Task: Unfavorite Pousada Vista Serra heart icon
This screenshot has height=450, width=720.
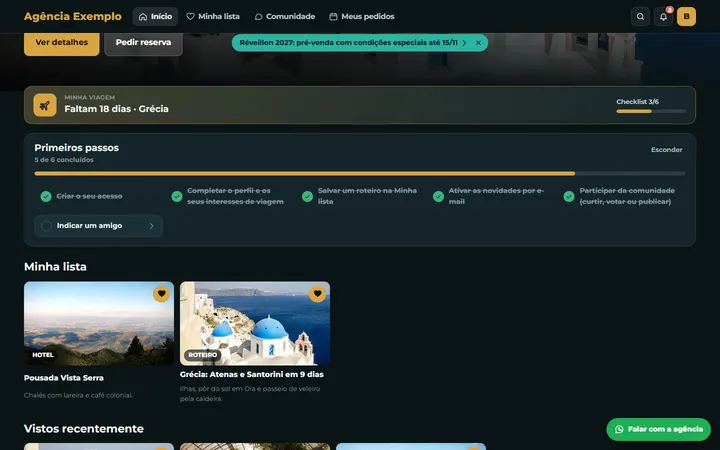Action: tap(161, 294)
